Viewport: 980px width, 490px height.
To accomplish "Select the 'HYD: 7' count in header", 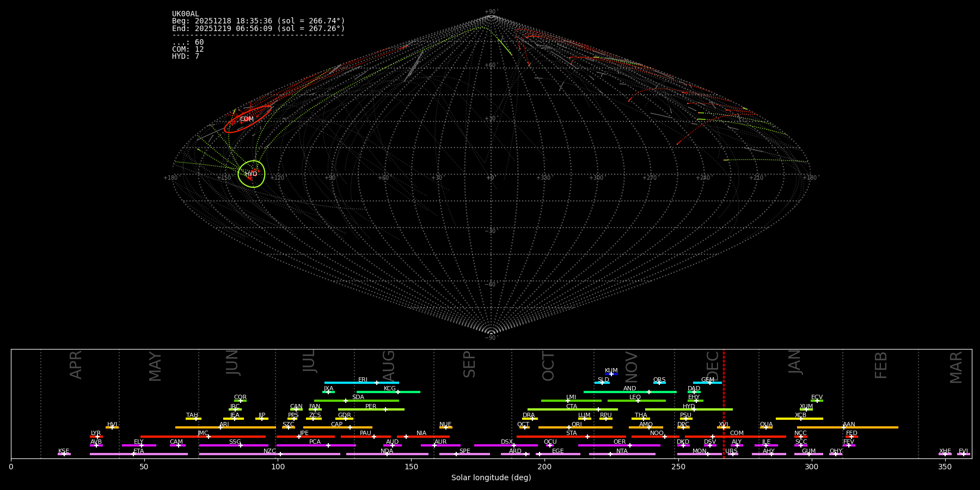I will click(x=186, y=57).
